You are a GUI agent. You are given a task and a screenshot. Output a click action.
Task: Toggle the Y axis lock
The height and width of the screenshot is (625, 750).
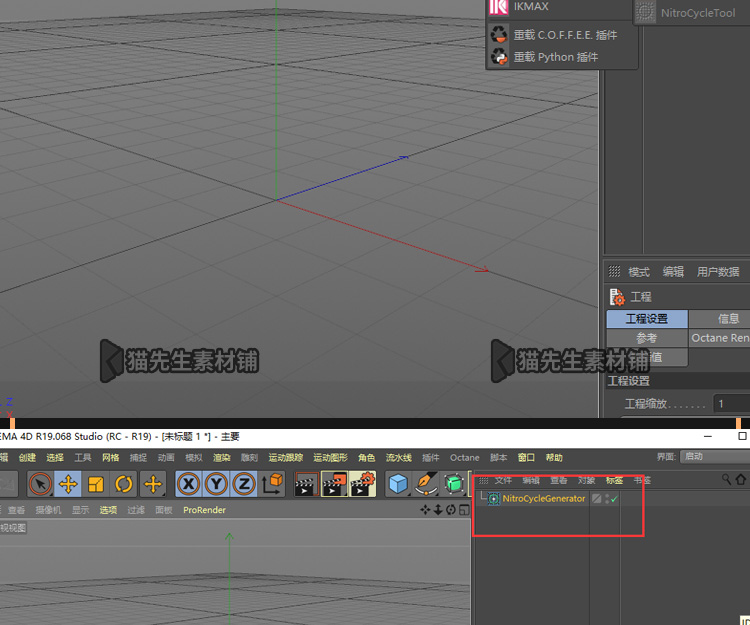(x=216, y=484)
